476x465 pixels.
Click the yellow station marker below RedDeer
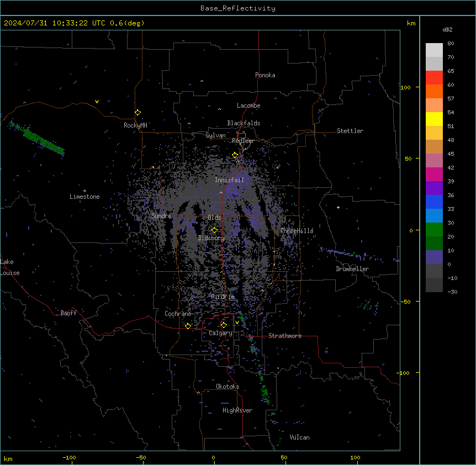235,155
